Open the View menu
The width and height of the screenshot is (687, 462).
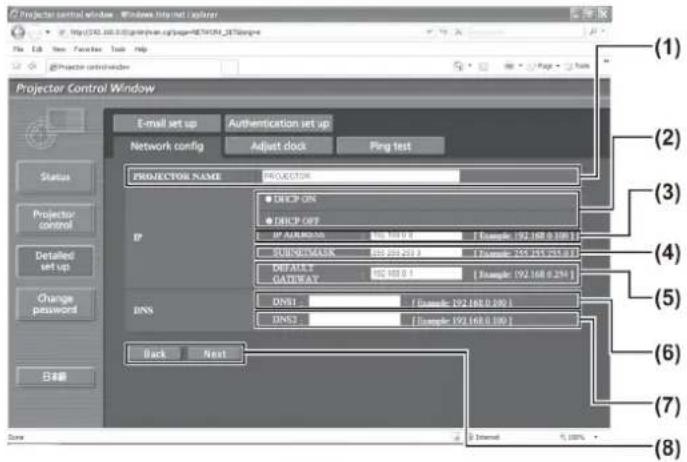tap(59, 49)
